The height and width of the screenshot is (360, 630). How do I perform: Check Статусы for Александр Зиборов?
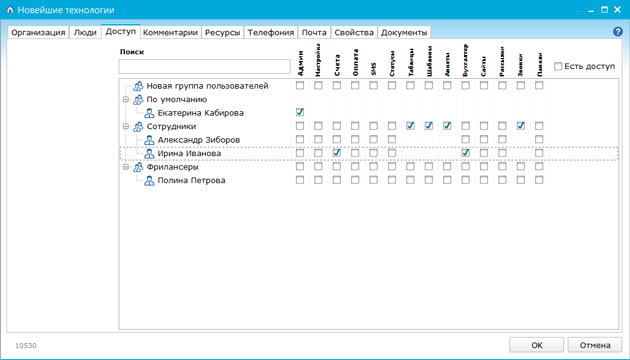pos(392,139)
